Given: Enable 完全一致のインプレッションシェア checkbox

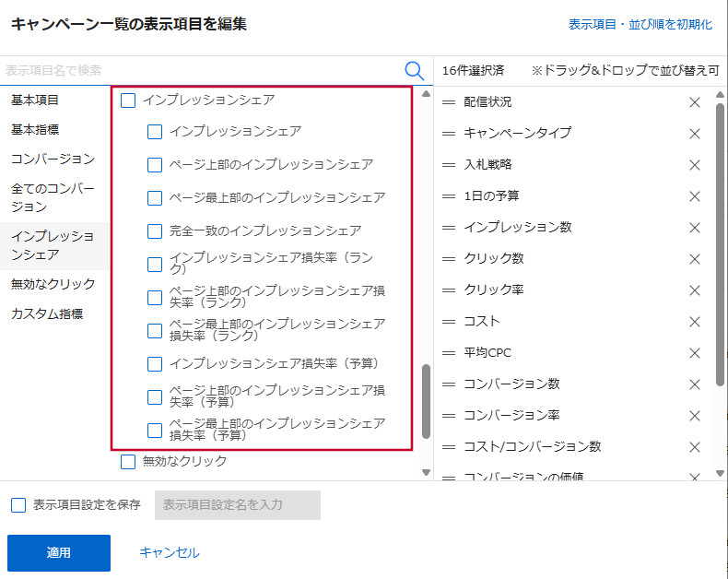Looking at the screenshot, I should [x=155, y=231].
